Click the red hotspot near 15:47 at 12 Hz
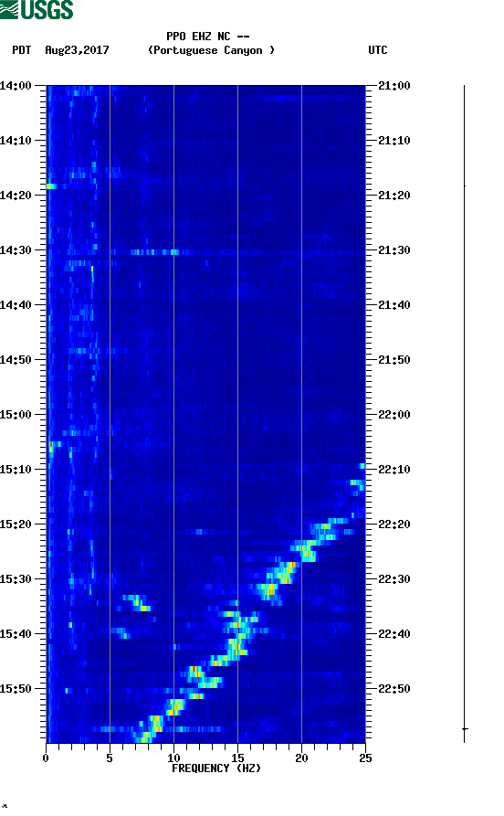Viewport: 504px width, 816px height. click(x=194, y=672)
